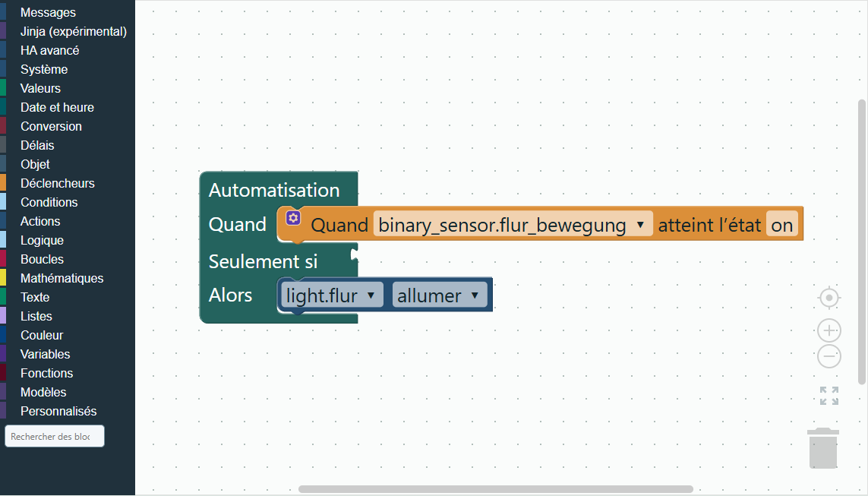Click the horizontal workspace scrollbar
Image resolution: width=868 pixels, height=496 pixels.
(495, 489)
